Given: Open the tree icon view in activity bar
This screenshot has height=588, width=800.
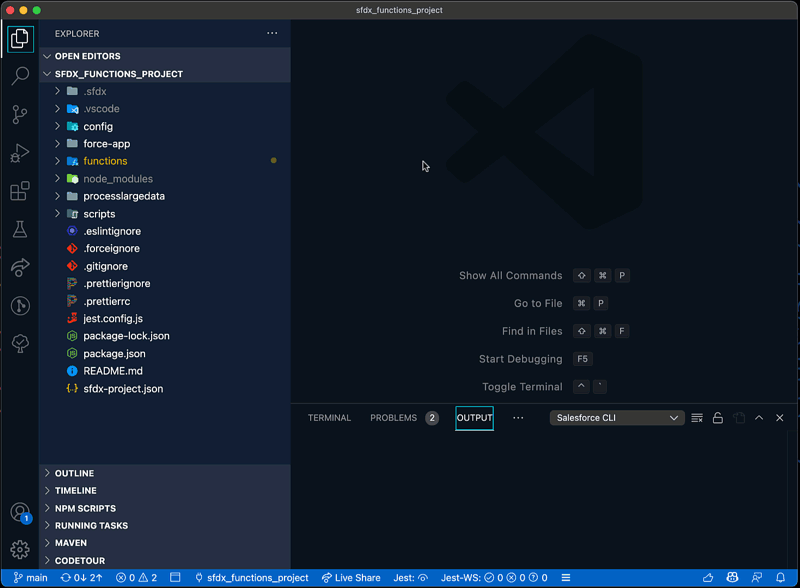Looking at the screenshot, I should point(20,344).
